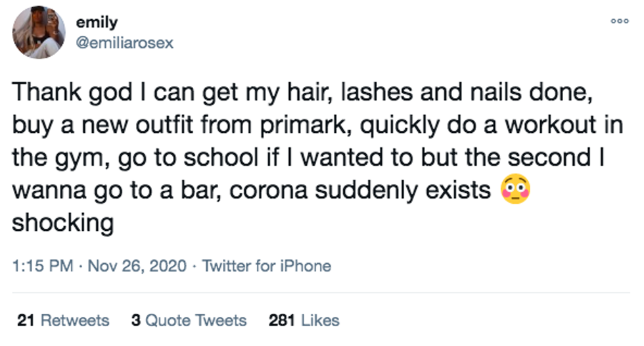
Task: Click the Twitter for iPhone source label
Action: (x=266, y=266)
